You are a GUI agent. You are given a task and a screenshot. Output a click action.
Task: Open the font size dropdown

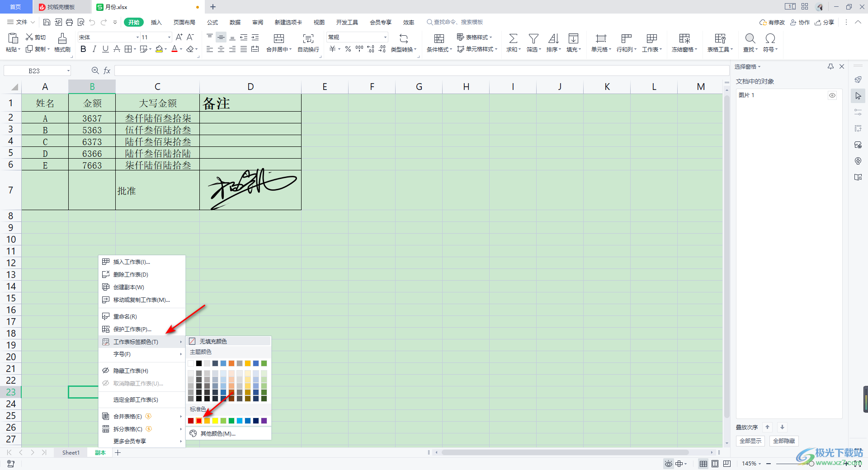pyautogui.click(x=169, y=38)
